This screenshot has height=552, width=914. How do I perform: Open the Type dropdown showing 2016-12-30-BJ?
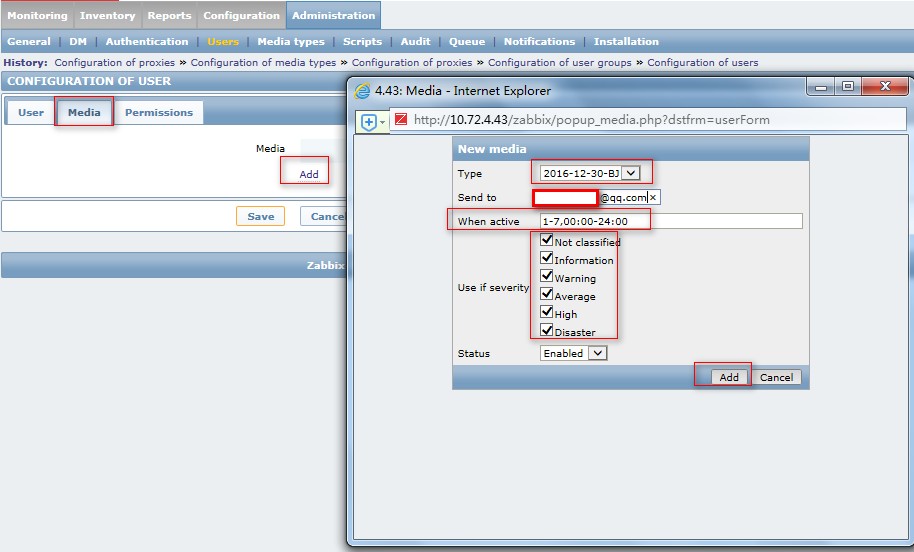coord(590,173)
